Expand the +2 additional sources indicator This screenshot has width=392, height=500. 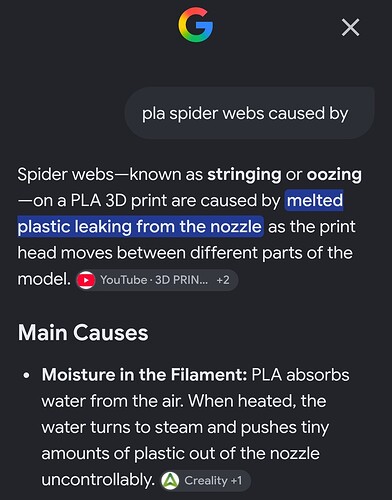223,280
